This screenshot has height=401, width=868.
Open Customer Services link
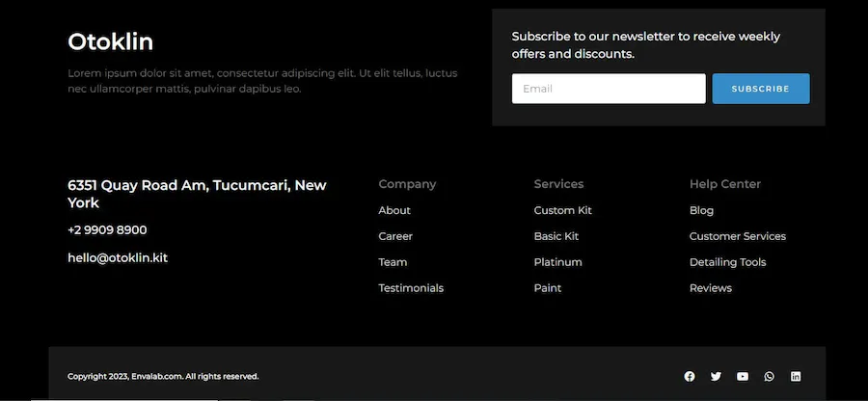click(738, 236)
